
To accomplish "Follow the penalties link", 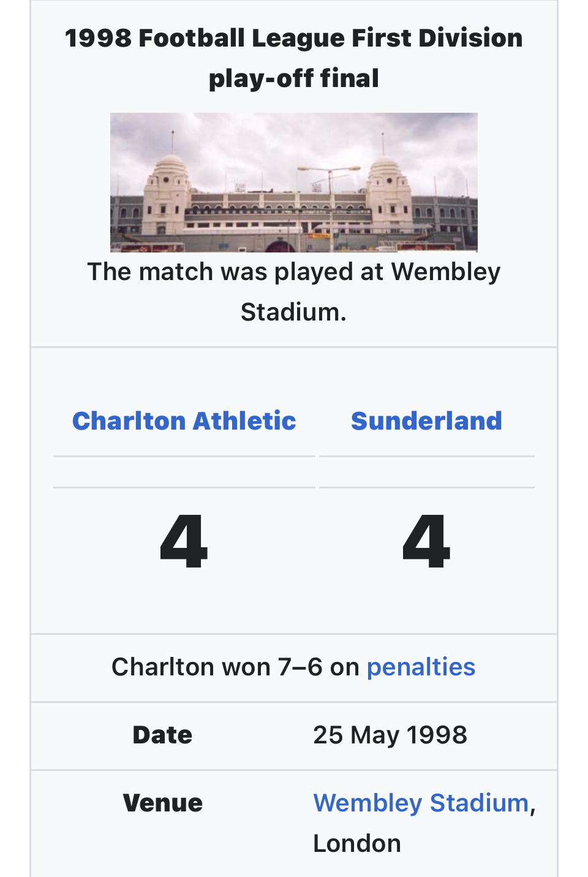I will 421,667.
